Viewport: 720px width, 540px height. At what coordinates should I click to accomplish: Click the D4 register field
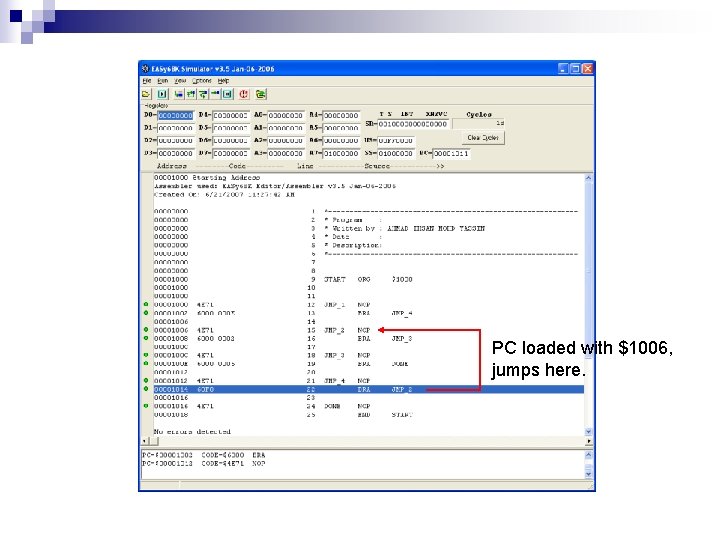(231, 116)
